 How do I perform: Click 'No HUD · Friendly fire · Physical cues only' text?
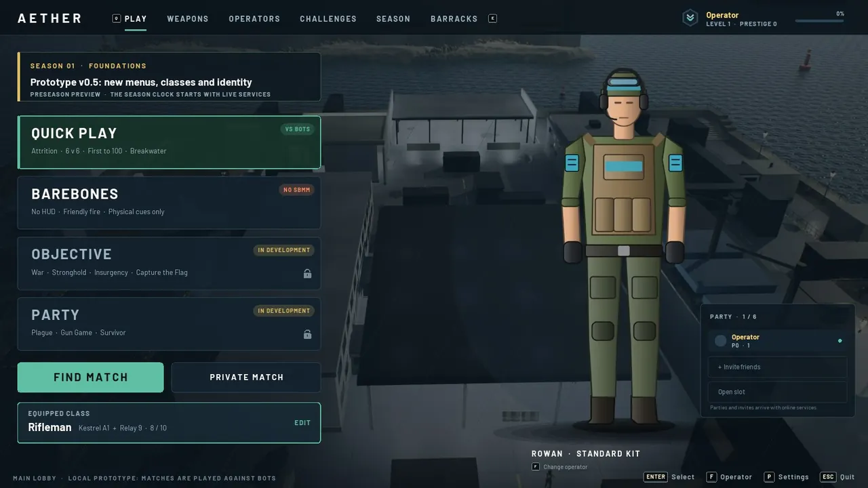[98, 212]
